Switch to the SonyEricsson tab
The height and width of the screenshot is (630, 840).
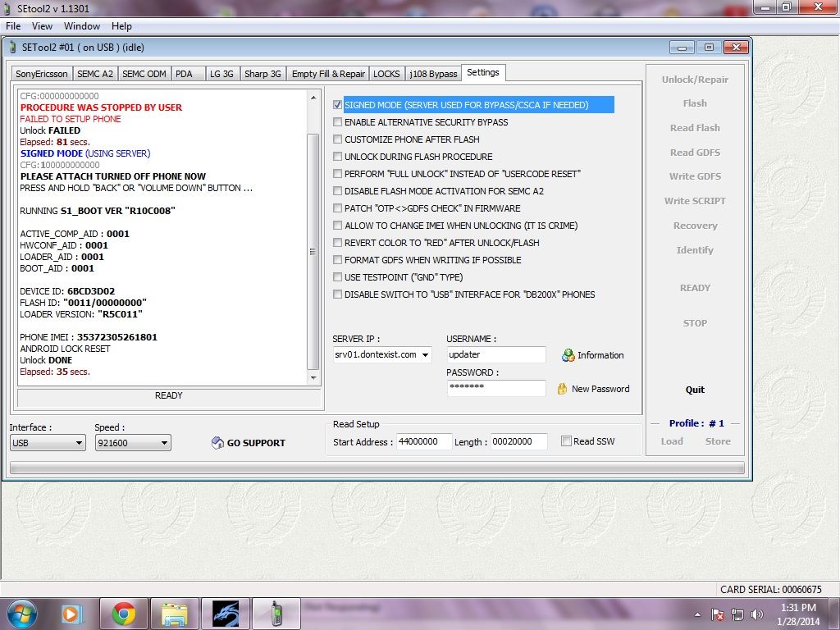(x=41, y=74)
